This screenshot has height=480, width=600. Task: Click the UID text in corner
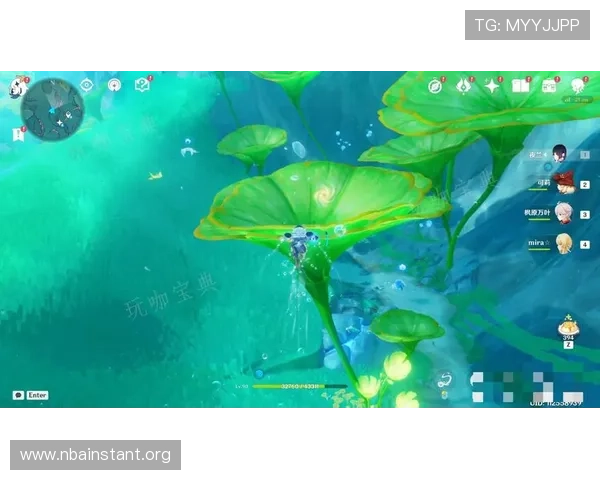tap(556, 403)
